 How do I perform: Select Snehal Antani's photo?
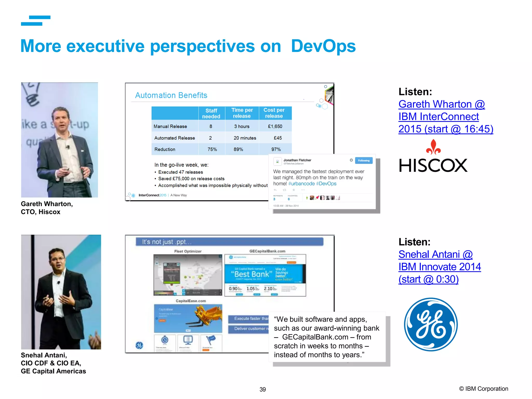(x=61, y=292)
